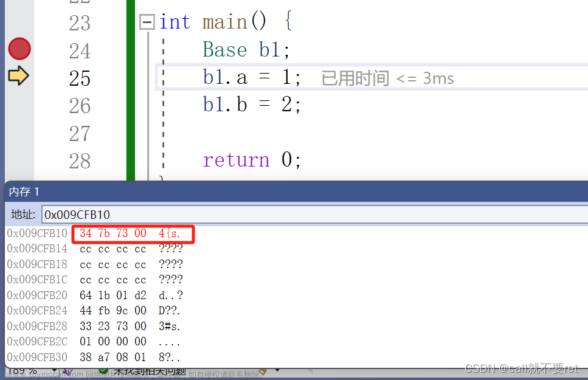Click hex bytes '34 7b 73 00'
588x380 pixels.
[x=113, y=233]
